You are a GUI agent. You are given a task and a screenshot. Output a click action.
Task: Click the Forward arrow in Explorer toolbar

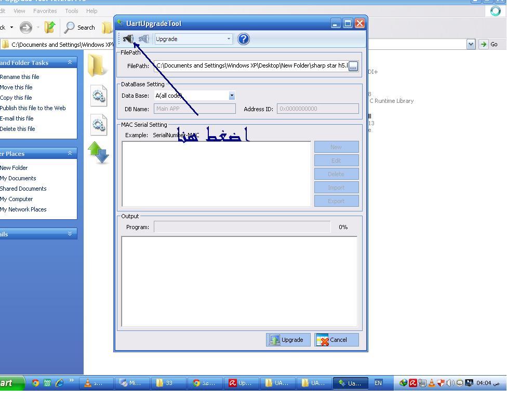tap(26, 28)
